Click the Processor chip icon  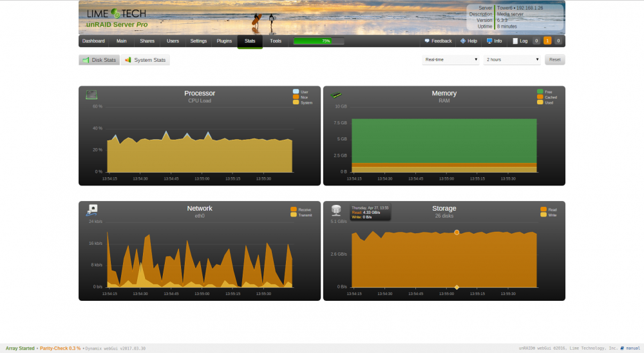coord(91,95)
